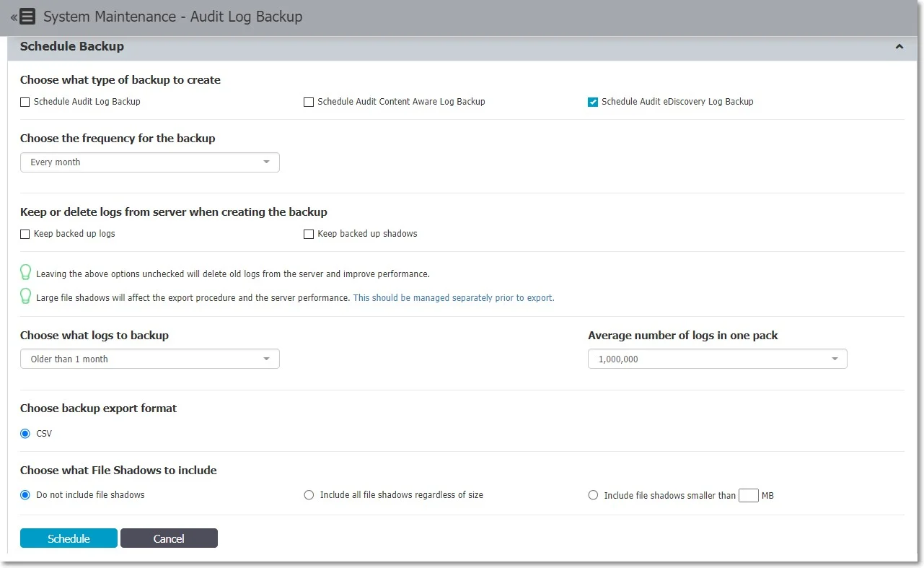
Task: Collapse the Schedule Backup section
Action: pyautogui.click(x=899, y=47)
